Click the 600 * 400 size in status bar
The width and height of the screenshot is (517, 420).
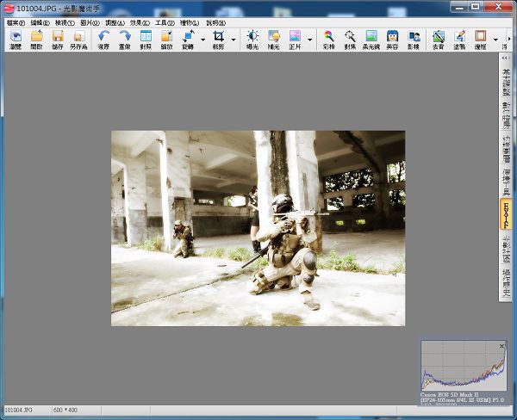(65, 411)
